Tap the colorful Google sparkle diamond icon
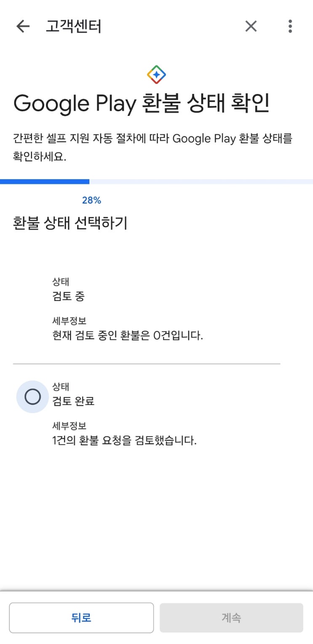Image resolution: width=313 pixels, height=644 pixels. click(156, 75)
